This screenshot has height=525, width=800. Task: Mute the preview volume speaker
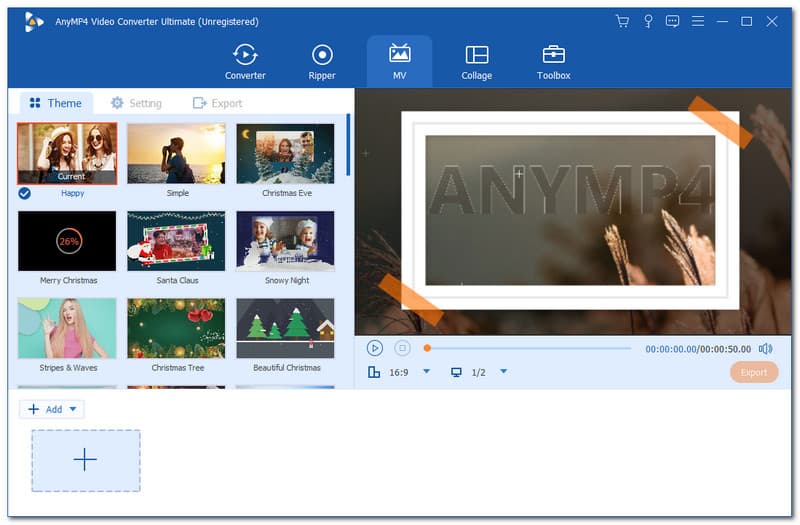765,348
